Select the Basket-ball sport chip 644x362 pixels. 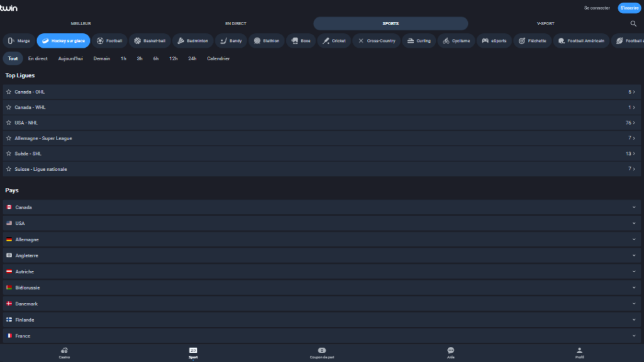(150, 41)
